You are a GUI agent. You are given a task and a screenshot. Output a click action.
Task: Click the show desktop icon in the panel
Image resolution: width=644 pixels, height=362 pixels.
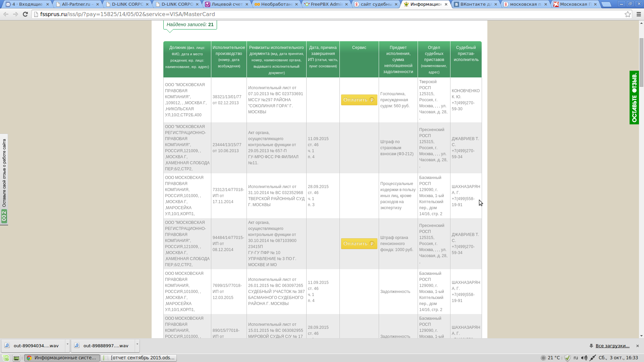coord(16,358)
